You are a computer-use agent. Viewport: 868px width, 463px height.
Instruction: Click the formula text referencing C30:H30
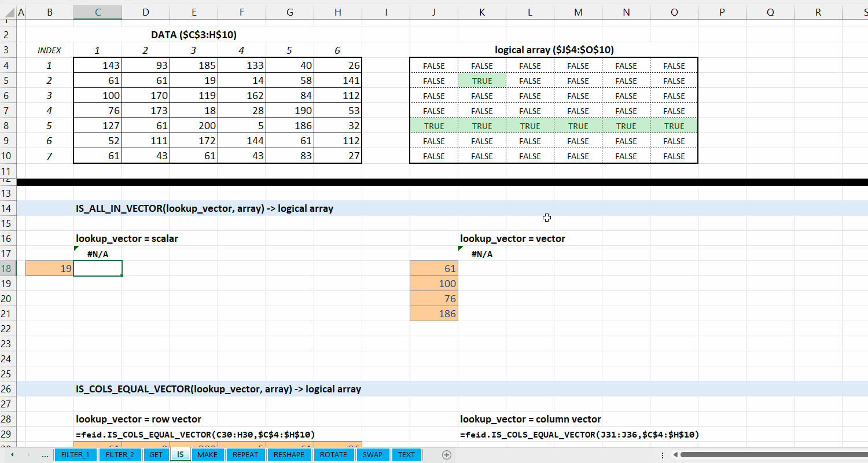195,434
